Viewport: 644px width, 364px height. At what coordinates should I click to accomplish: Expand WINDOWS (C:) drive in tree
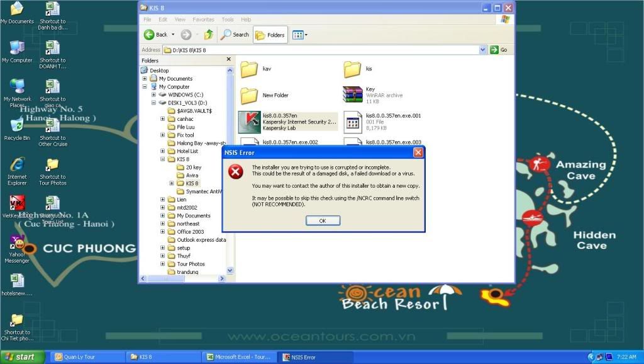(x=153, y=94)
